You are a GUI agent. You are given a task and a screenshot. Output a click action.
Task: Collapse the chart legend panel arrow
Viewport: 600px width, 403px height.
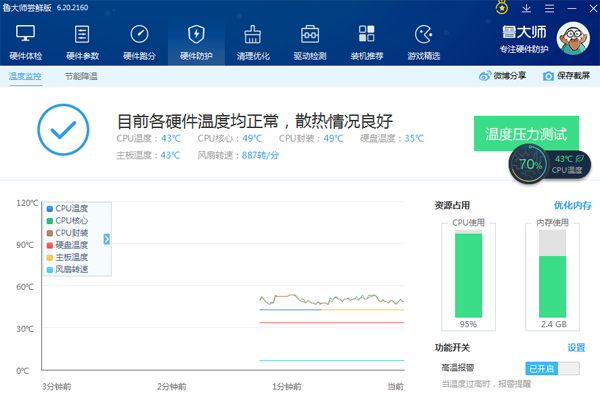pos(106,239)
